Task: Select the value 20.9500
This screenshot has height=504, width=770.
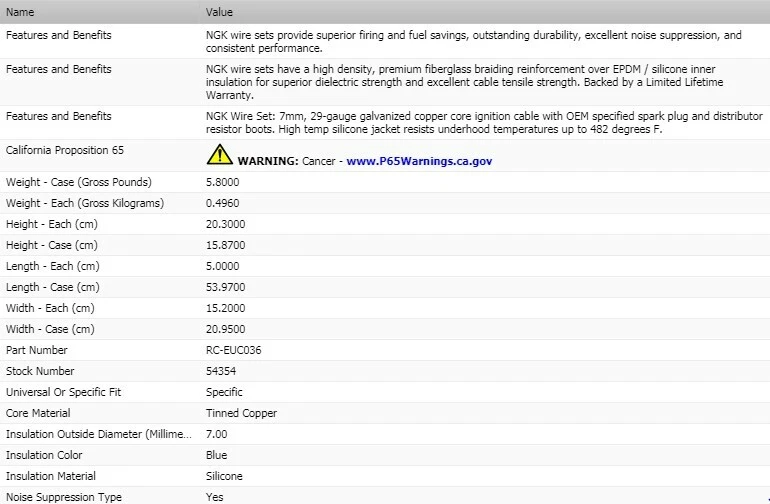Action: 225,329
